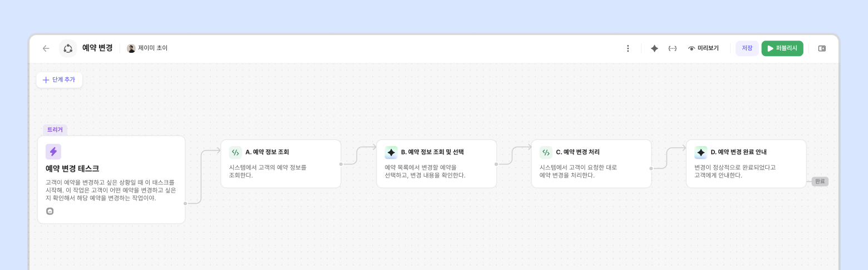Open the three-dot more options menu
The height and width of the screenshot is (270, 868).
(628, 48)
